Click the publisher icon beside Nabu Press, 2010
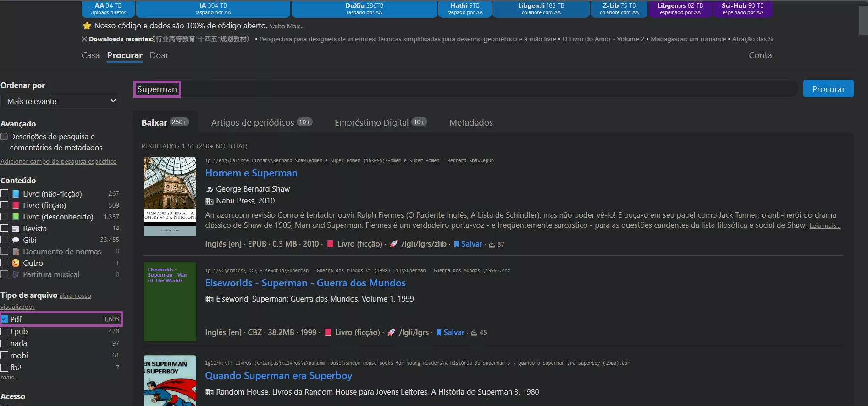Image resolution: width=868 pixels, height=406 pixels. 210,201
